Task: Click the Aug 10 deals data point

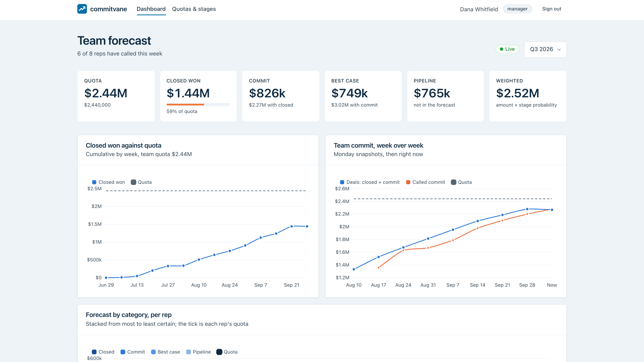Action: click(x=354, y=269)
